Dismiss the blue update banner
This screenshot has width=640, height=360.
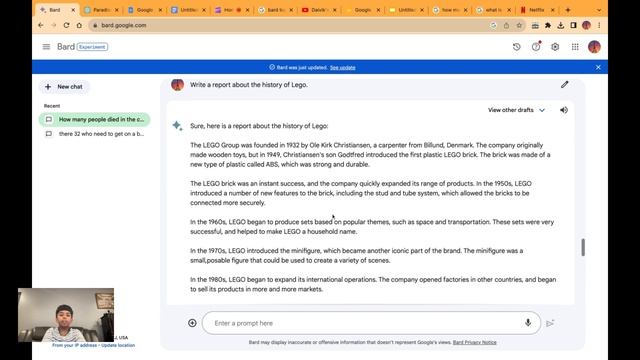click(598, 67)
